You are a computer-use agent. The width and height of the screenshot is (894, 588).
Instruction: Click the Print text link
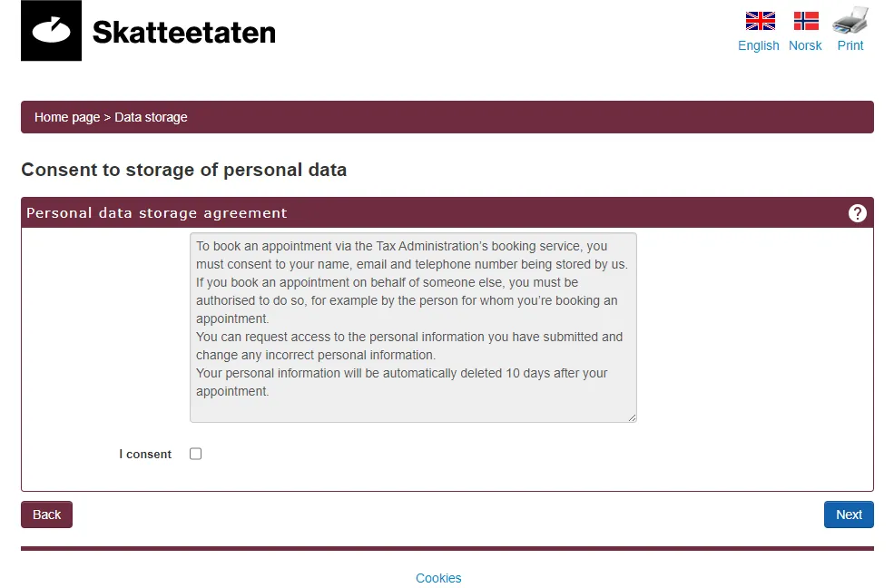coord(850,45)
